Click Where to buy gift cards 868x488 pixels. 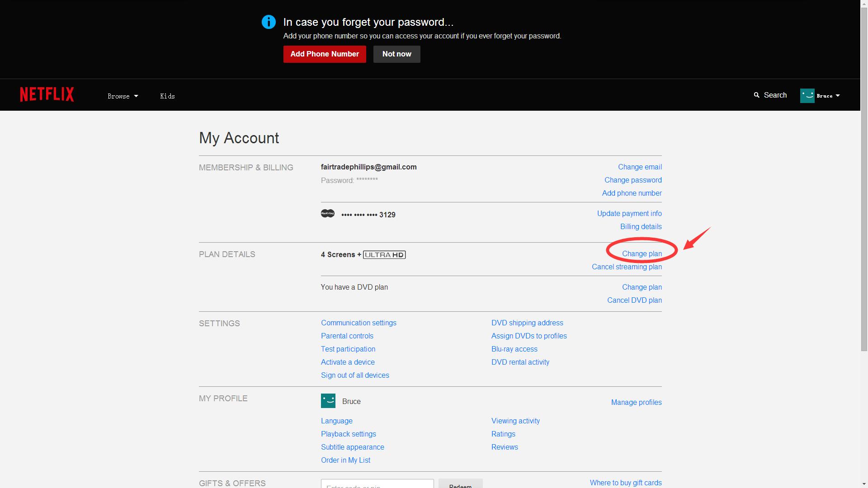[626, 483]
